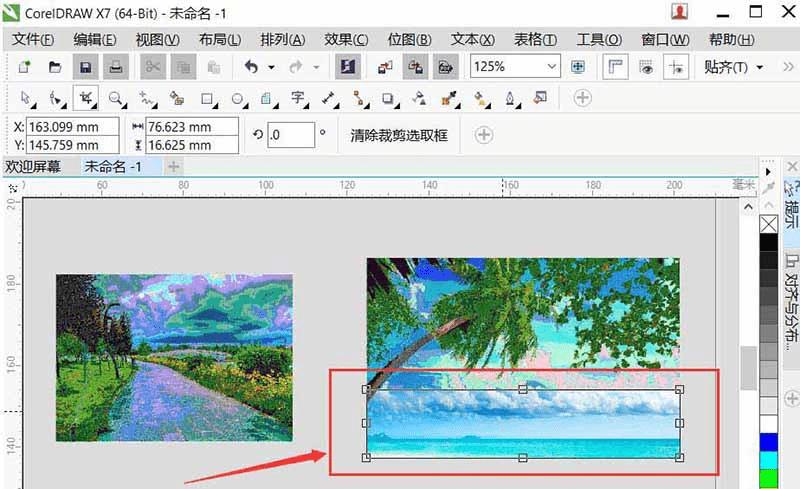The width and height of the screenshot is (800, 489).
Task: Open a file with the folder icon
Action: [55, 67]
